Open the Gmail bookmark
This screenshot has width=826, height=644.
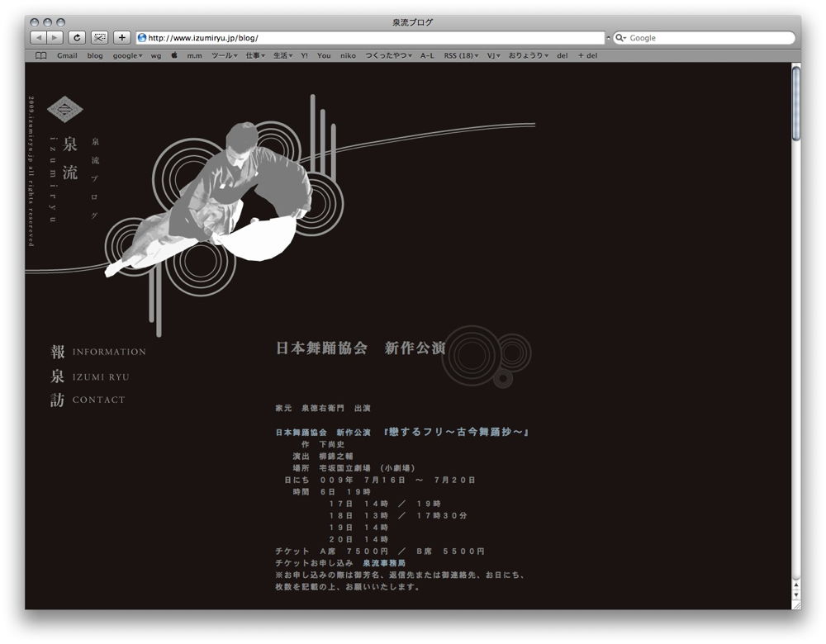(x=67, y=56)
